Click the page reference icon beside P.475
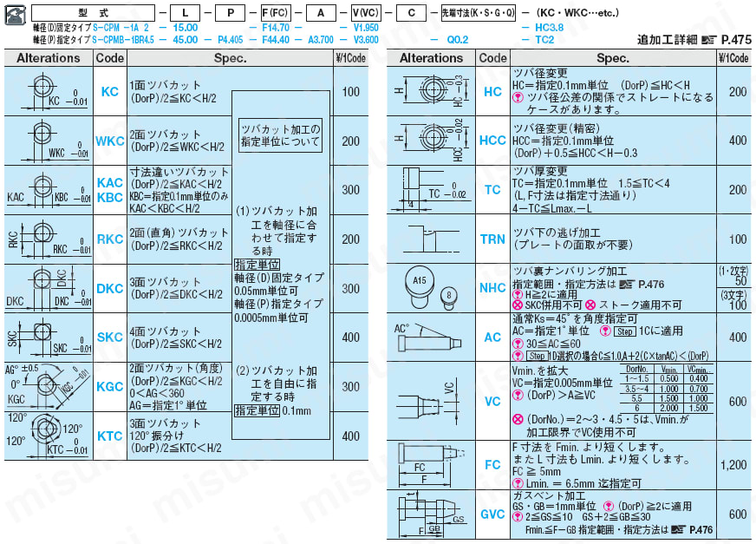This screenshot has width=756, height=544. (708, 40)
